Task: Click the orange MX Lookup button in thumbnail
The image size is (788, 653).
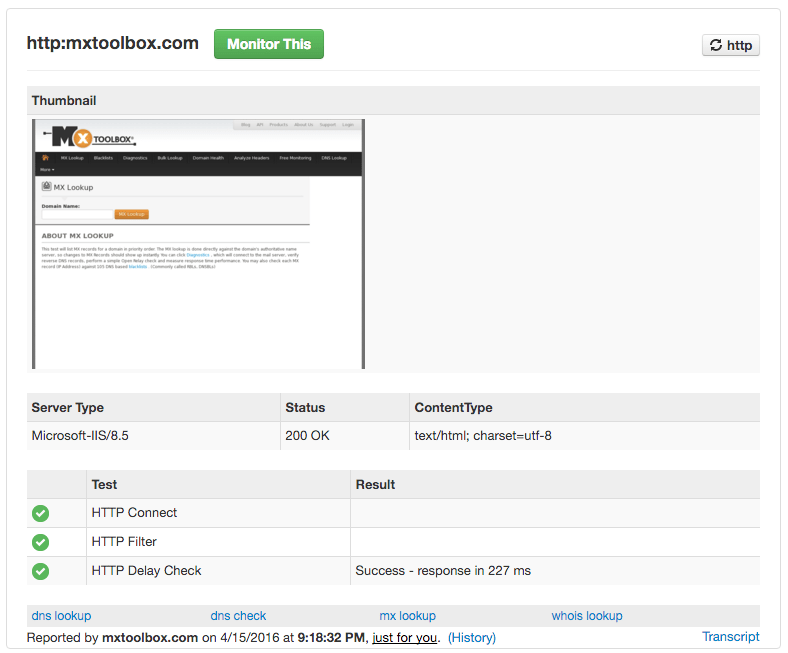Action: click(132, 214)
